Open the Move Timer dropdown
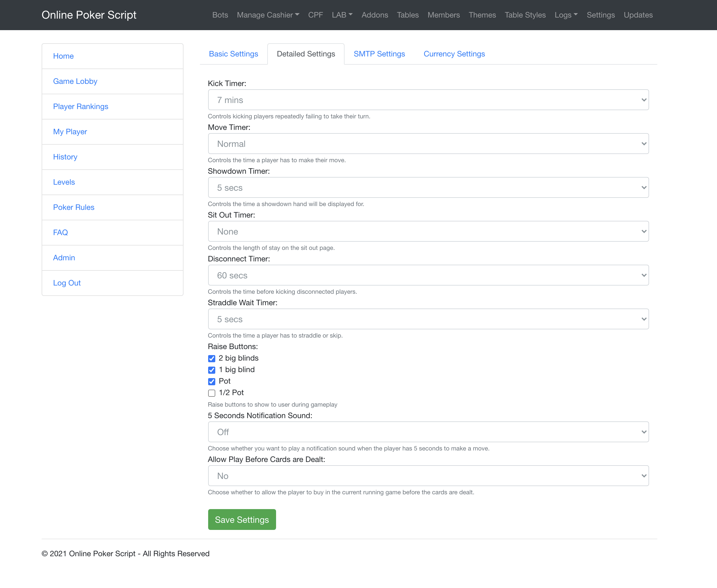 click(x=428, y=144)
